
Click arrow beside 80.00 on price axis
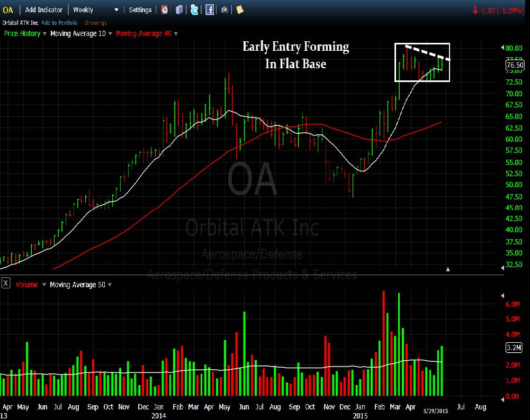[x=502, y=48]
